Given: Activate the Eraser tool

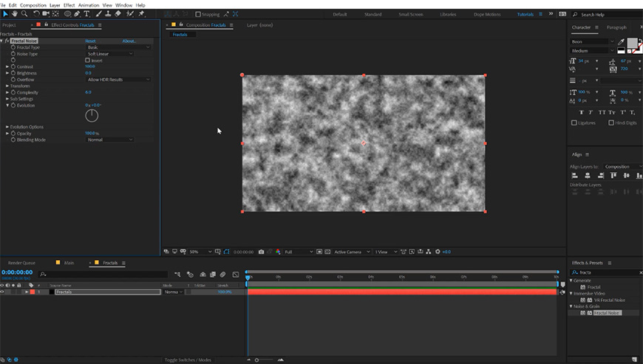Looking at the screenshot, I should pos(117,13).
